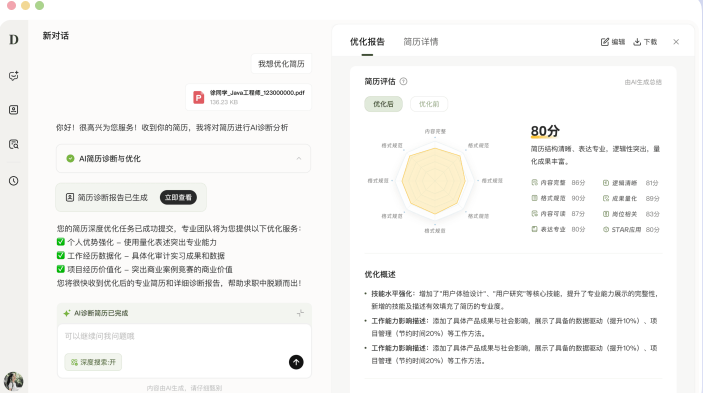703x393 pixels.
Task: Close the report panel with X
Action: [x=676, y=42]
